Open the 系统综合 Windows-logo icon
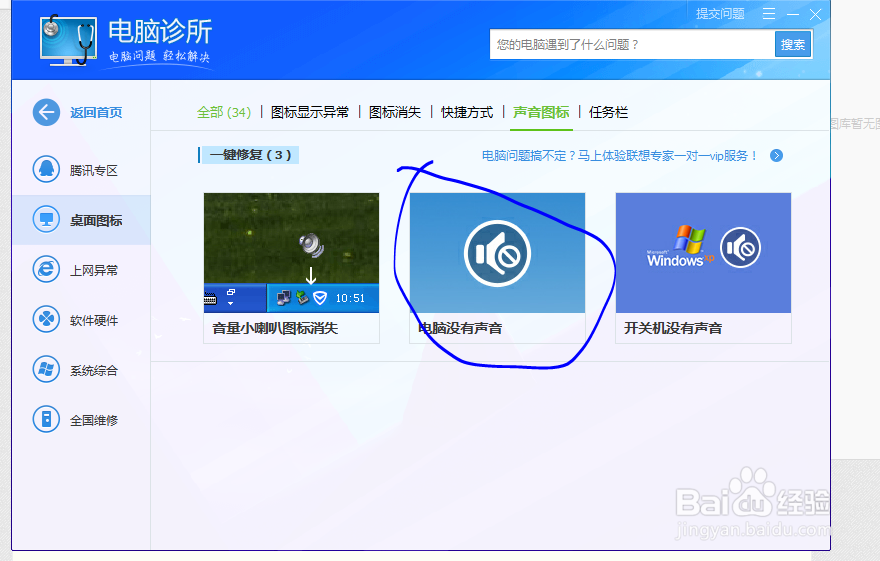The image size is (880, 561). pyautogui.click(x=46, y=370)
